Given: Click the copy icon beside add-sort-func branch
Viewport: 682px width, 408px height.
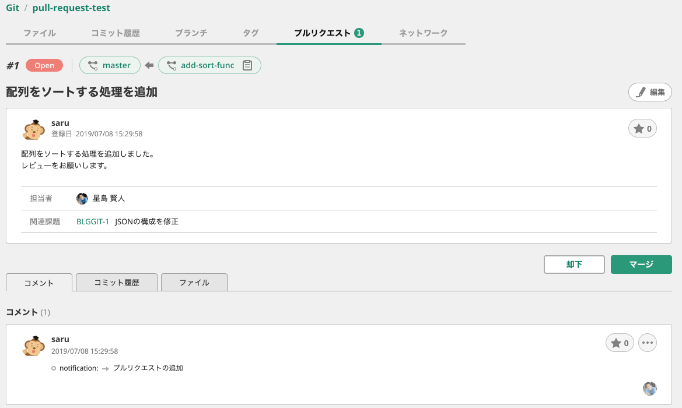Looking at the screenshot, I should (x=247, y=66).
